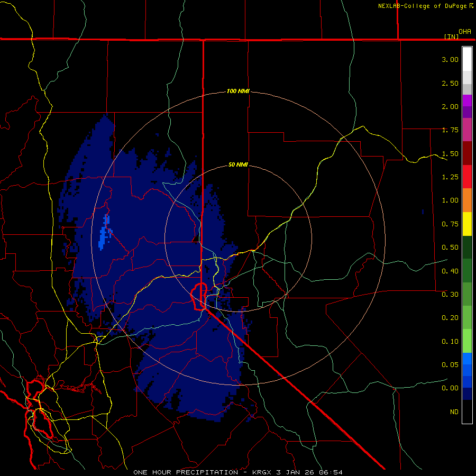Pick the white swatch in the legend

467,59
